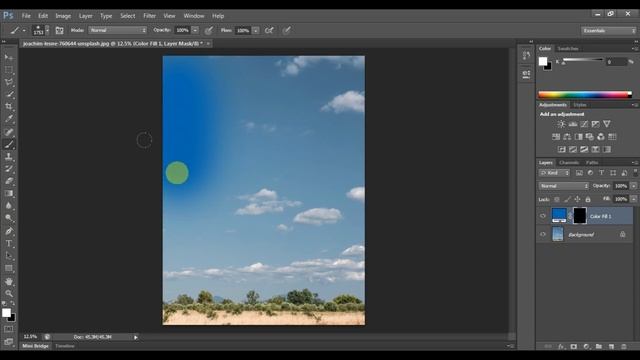This screenshot has height=360, width=640.
Task: Select the Pen tool
Action: pyautogui.click(x=9, y=231)
